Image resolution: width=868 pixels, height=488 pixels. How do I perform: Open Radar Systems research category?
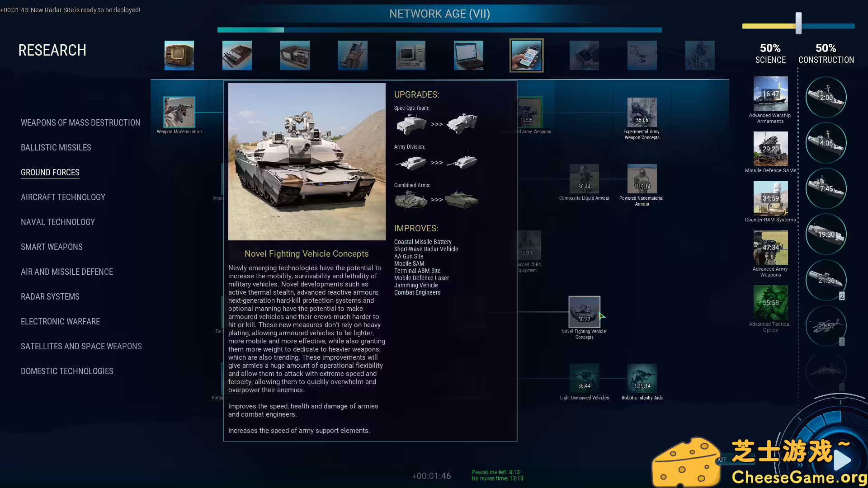[50, 297]
